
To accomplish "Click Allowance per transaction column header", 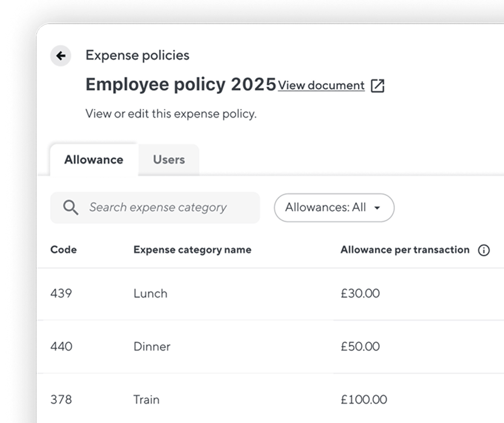I will pyautogui.click(x=405, y=250).
